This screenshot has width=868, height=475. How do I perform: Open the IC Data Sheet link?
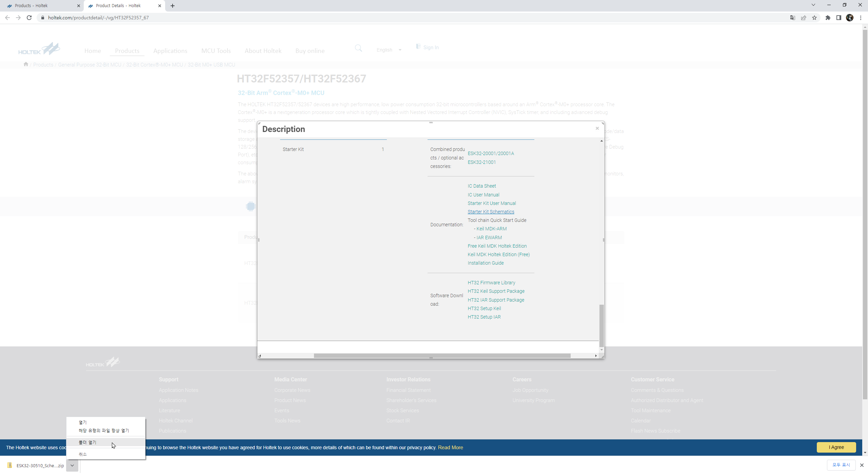tap(482, 186)
